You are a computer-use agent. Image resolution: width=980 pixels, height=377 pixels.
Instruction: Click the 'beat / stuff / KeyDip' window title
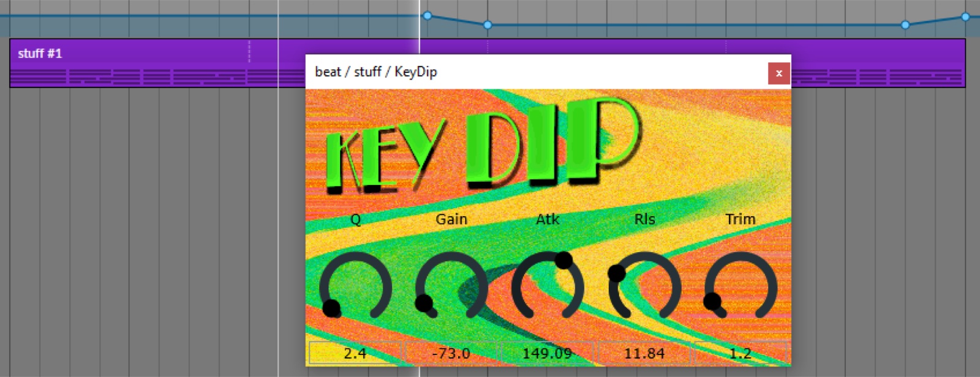(375, 72)
